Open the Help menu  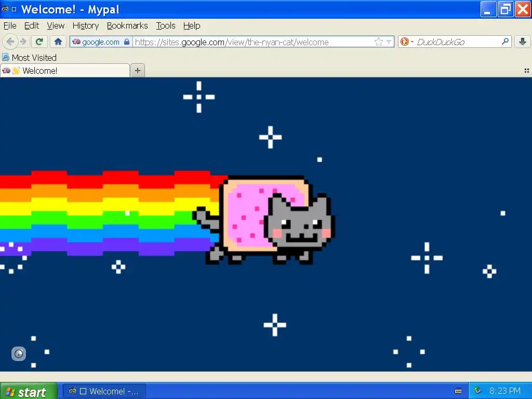[192, 26]
